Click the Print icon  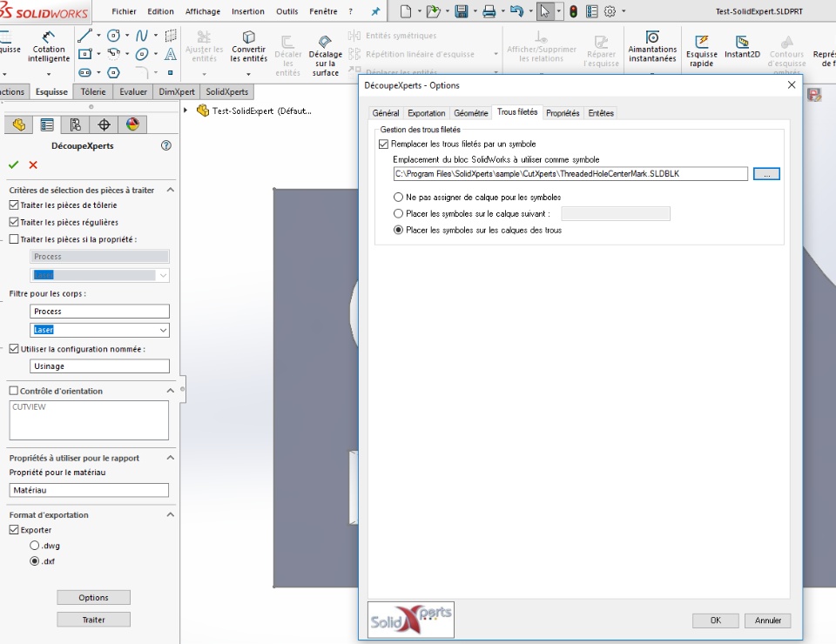(x=489, y=11)
